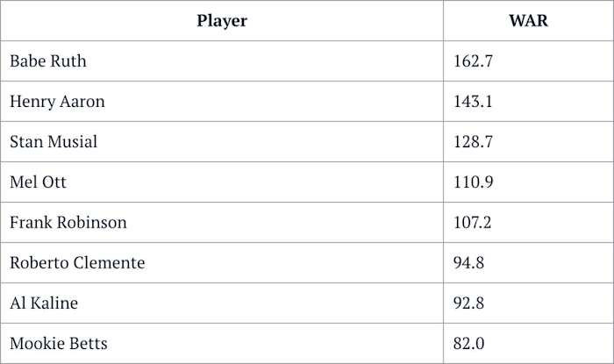Select the Mookie Betts cell
614x364 pixels.
click(58, 344)
